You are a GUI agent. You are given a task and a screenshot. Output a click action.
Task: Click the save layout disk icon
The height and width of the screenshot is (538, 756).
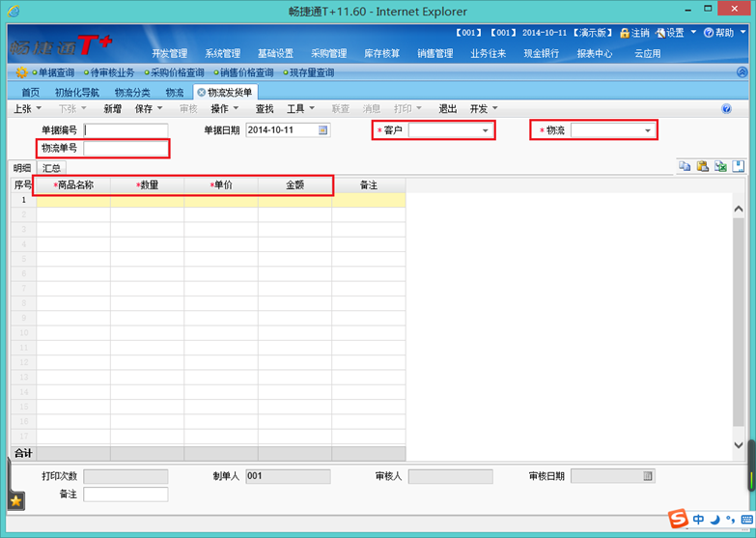[739, 166]
